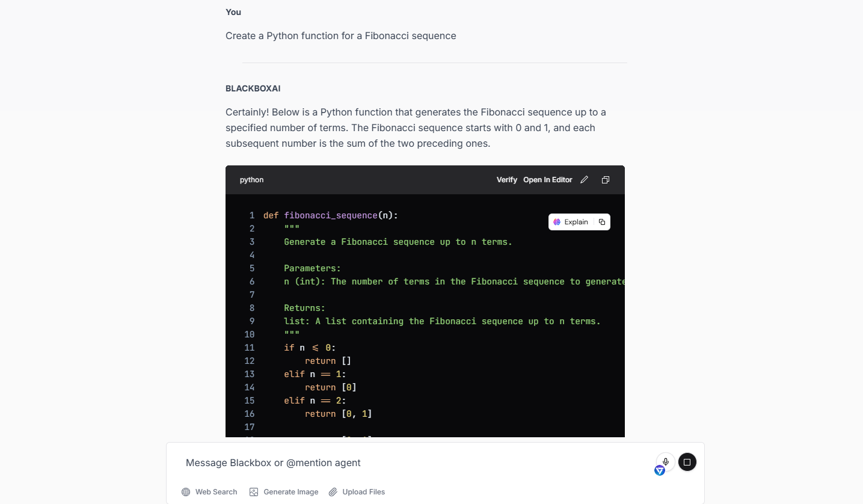
Task: Copy the code using the copy icon
Action: pyautogui.click(x=606, y=179)
